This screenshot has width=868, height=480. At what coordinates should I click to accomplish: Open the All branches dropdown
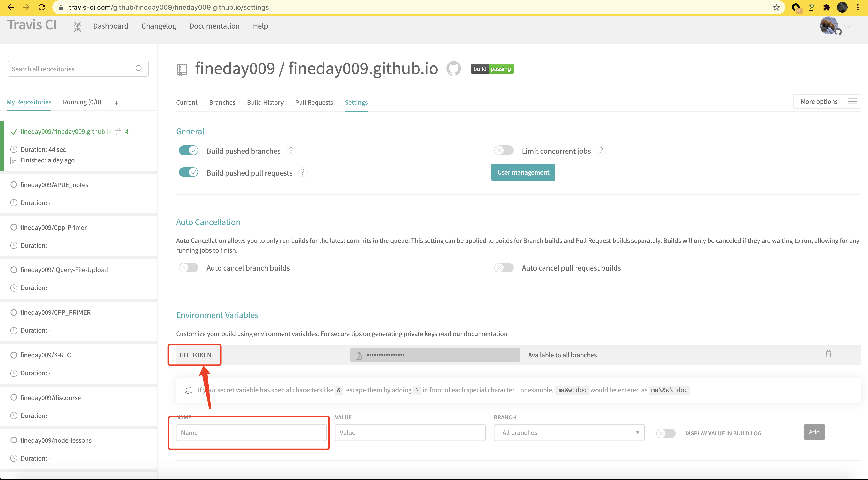click(x=569, y=432)
